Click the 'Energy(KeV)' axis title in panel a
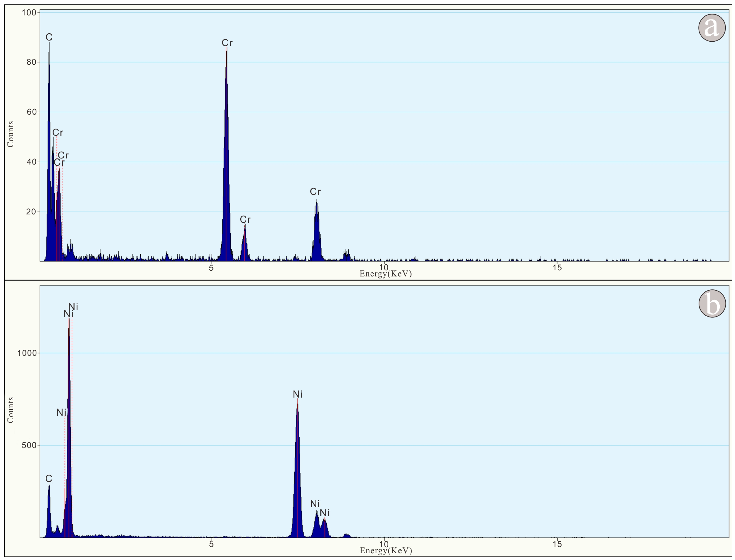Image resolution: width=735 pixels, height=560 pixels. 385,274
